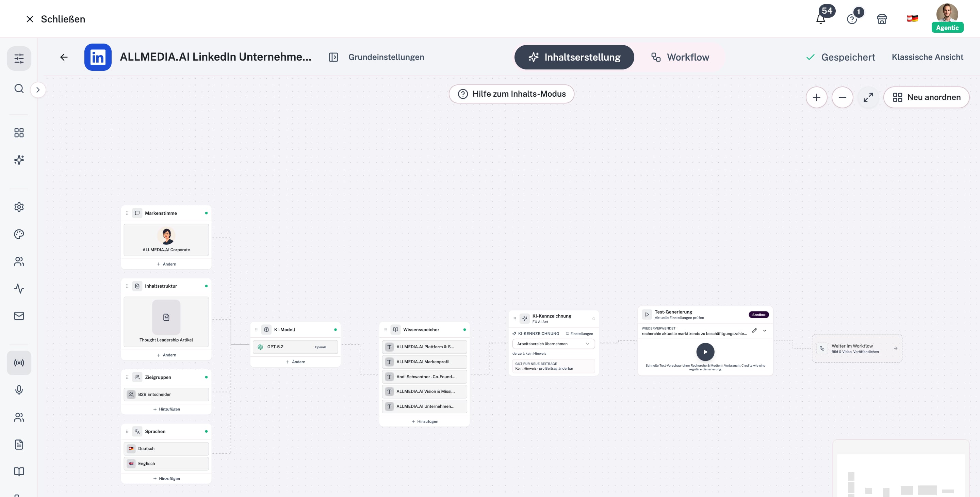Screen dimensions: 980x497
Task: Open Grundeinstellungen panel
Action: tap(377, 57)
